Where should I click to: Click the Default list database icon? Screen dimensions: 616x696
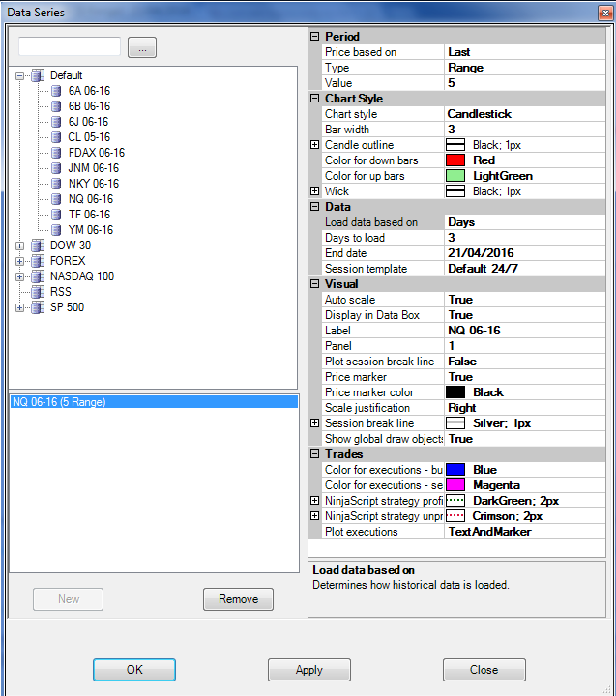coord(38,75)
